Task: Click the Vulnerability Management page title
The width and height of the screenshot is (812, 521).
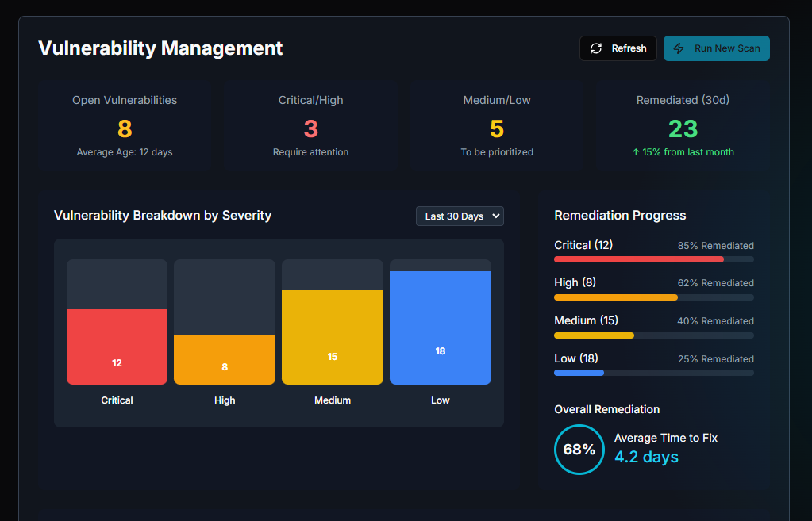Action: click(x=160, y=48)
